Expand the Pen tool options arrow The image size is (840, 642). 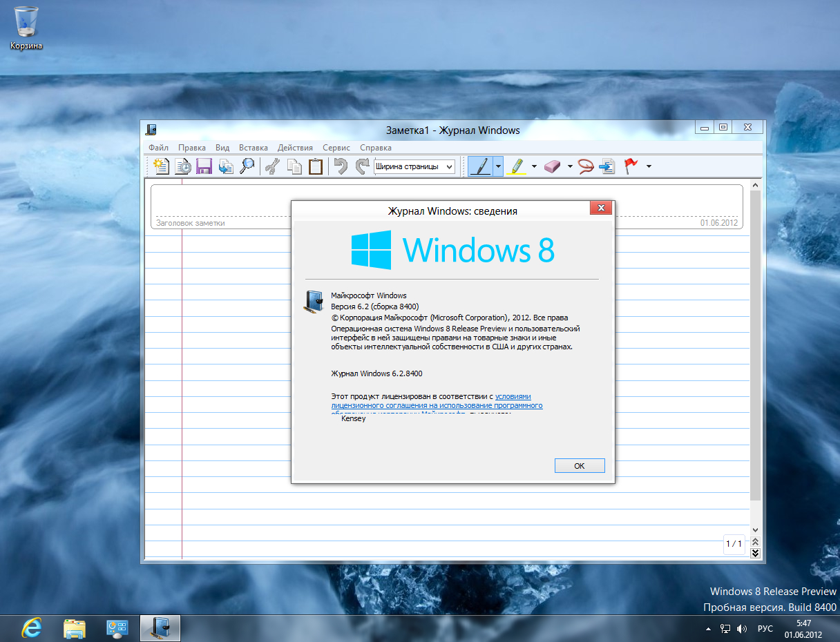[498, 166]
